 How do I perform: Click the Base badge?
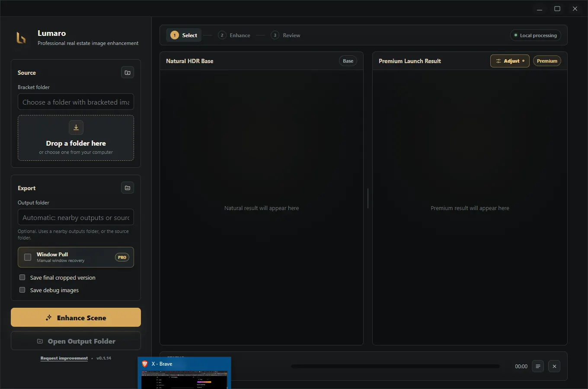[x=348, y=61]
